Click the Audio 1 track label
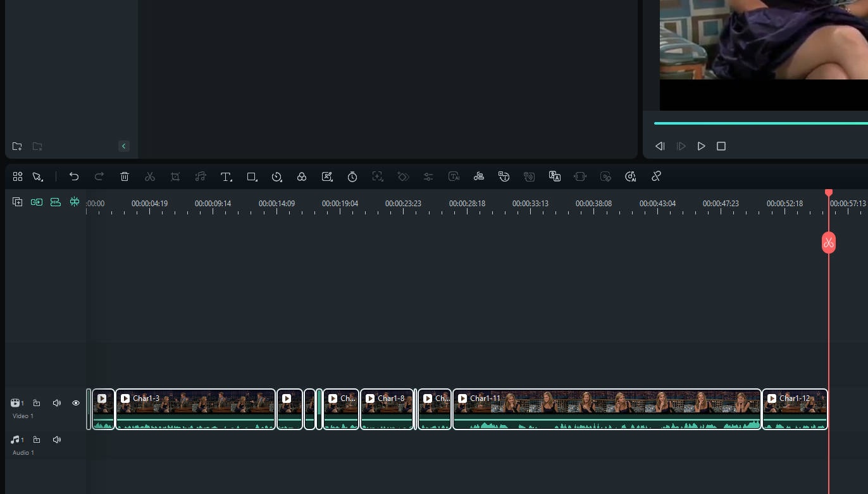Image resolution: width=868 pixels, height=494 pixels. tap(23, 453)
